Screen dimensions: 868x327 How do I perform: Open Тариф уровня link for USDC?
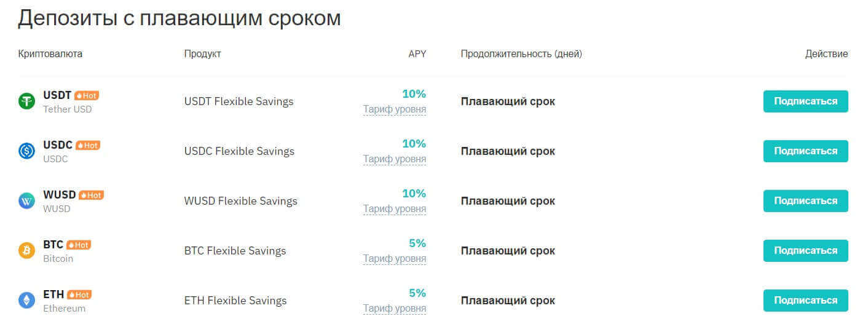pos(395,159)
